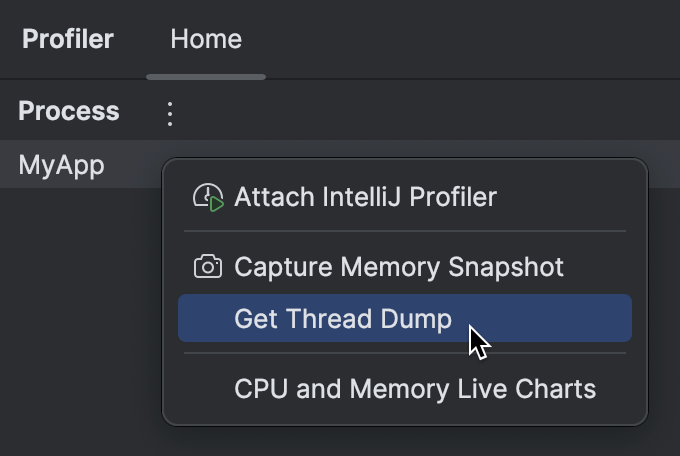680x456 pixels.
Task: Select Get Thread Dump menu entry
Action: 405,318
